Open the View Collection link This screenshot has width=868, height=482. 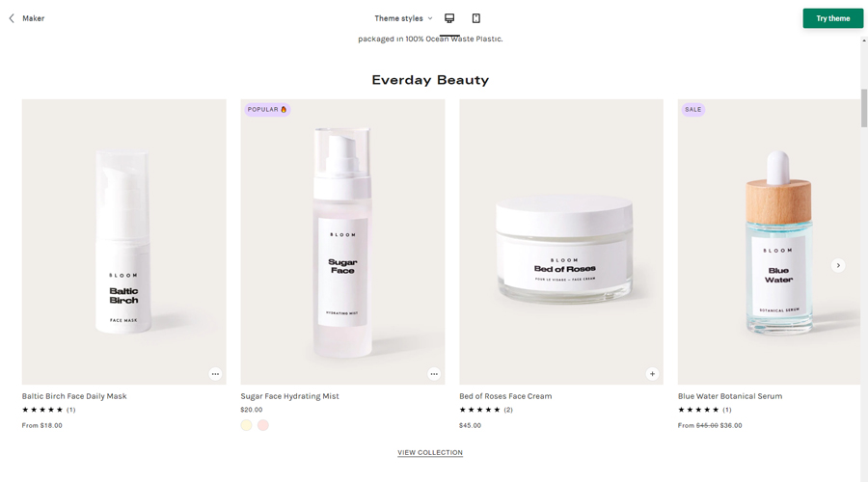pos(430,453)
